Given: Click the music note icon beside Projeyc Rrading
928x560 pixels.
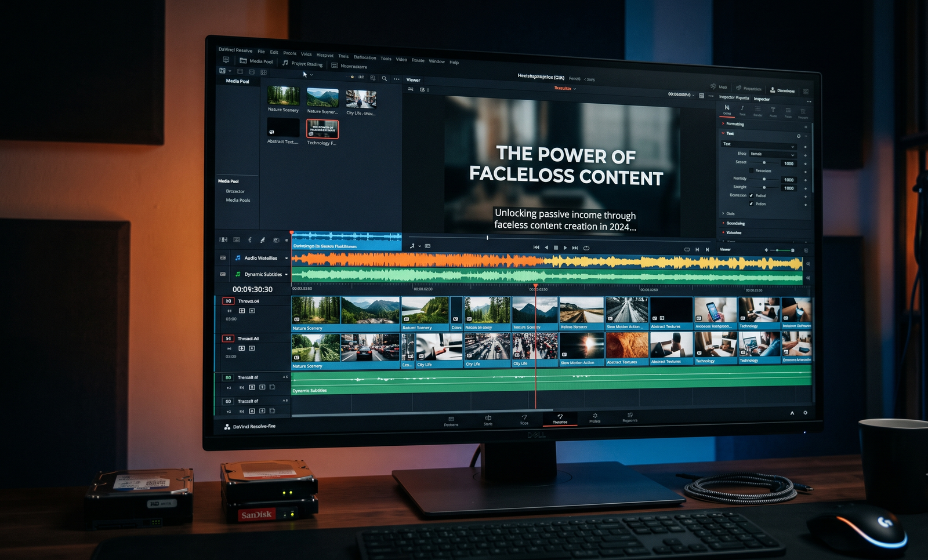Looking at the screenshot, I should [x=285, y=63].
